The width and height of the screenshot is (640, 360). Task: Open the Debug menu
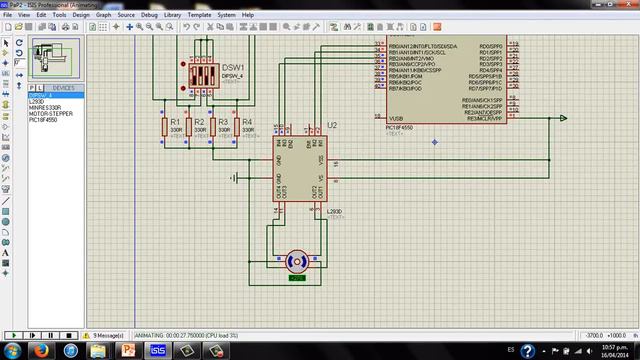click(149, 15)
